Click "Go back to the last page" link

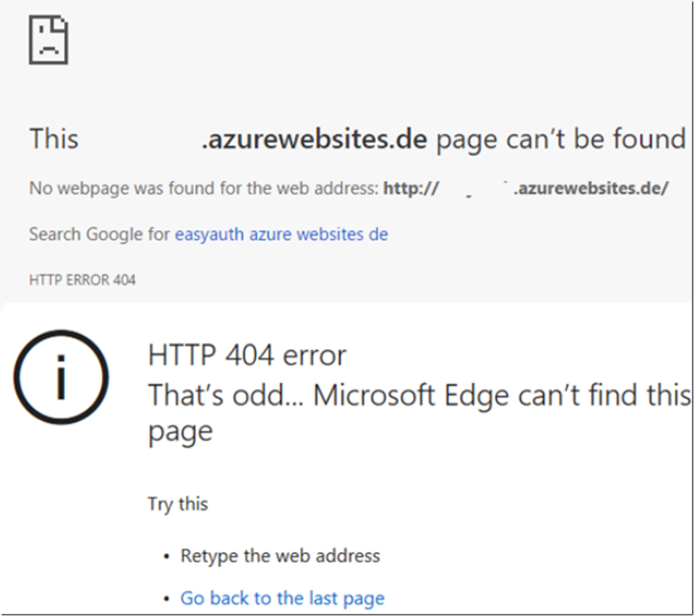[x=282, y=598]
